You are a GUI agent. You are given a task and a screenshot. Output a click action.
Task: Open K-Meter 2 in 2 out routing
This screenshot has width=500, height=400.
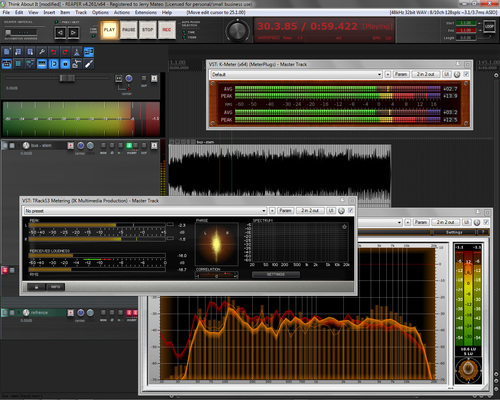[x=426, y=74]
